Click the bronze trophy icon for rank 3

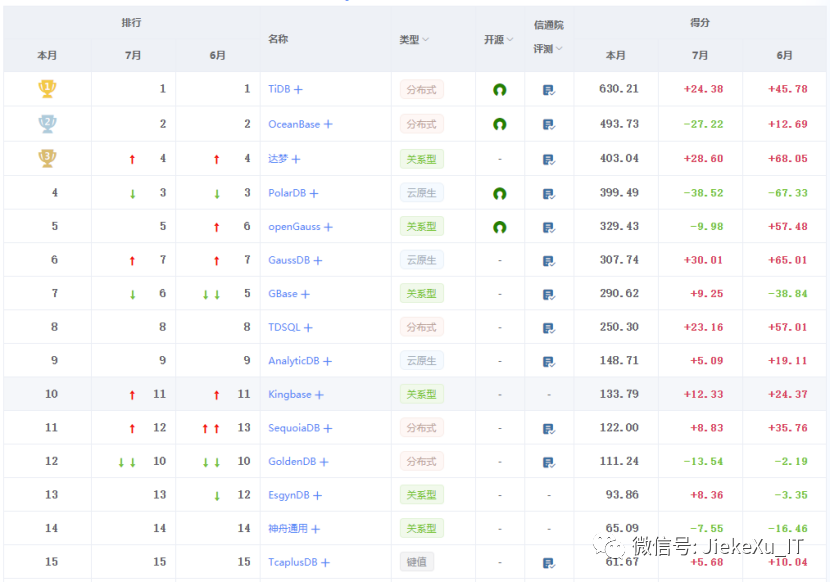[47, 158]
